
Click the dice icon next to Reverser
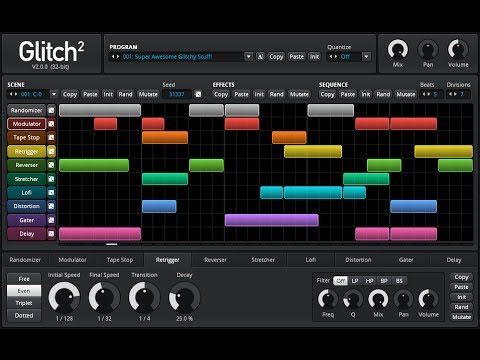pos(51,165)
